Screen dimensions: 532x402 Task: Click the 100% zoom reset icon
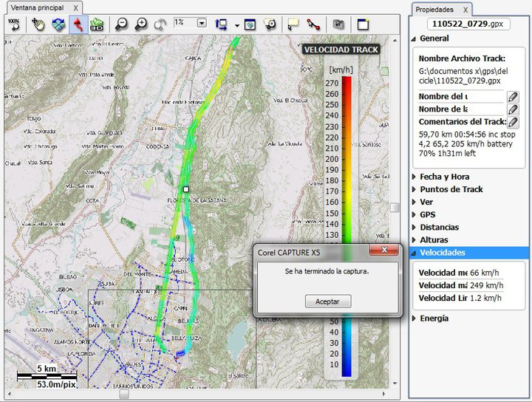tap(13, 24)
